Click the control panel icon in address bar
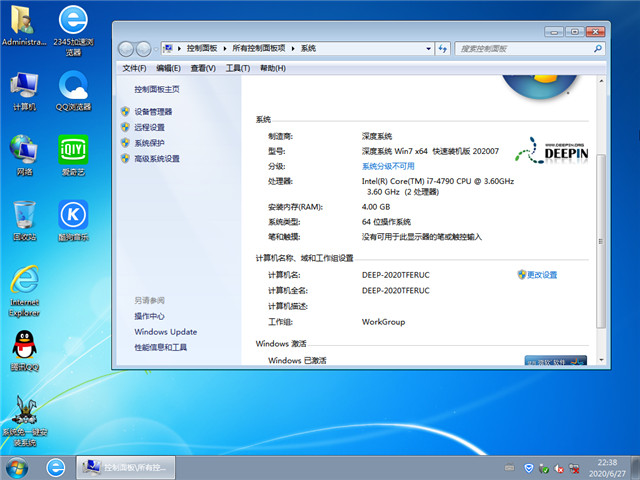Screen dimensions: 640x480 [168, 49]
